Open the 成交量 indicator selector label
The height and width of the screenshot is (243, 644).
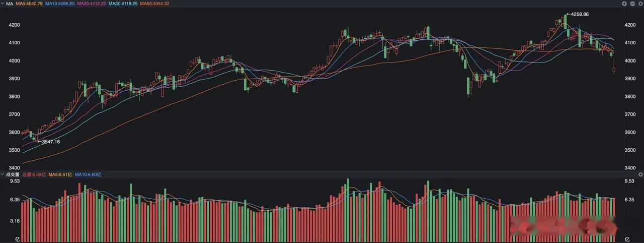(13, 174)
